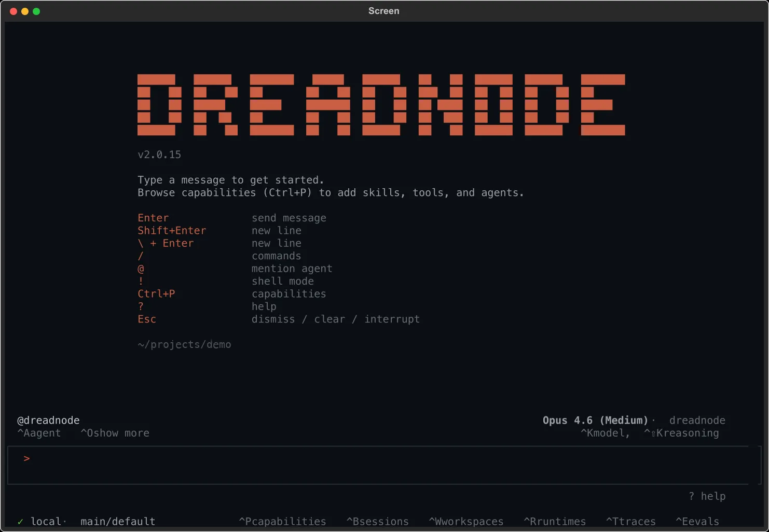This screenshot has height=532, width=769.
Task: Click the Shift+Enter key label
Action: coord(172,231)
